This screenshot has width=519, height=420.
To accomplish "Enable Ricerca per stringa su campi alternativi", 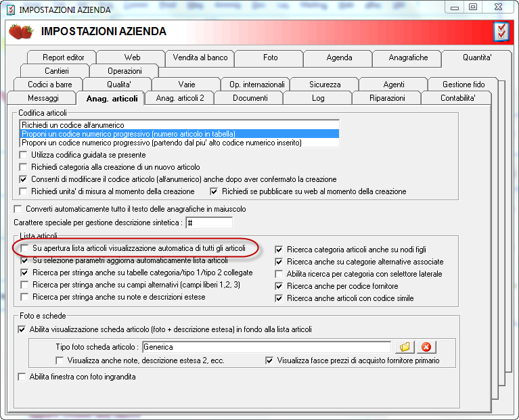I will (24, 285).
